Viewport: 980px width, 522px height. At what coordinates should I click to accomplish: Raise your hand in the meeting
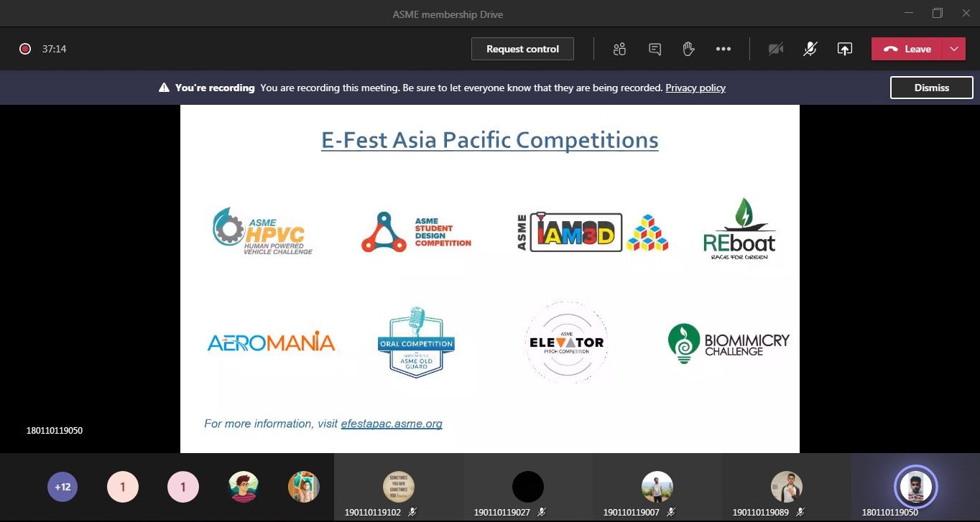[x=688, y=49]
